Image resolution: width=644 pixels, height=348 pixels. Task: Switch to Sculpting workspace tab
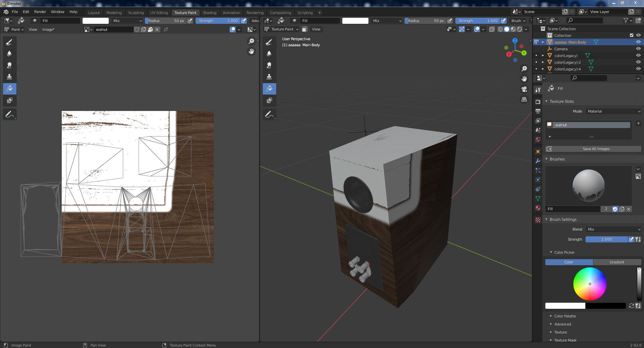136,13
